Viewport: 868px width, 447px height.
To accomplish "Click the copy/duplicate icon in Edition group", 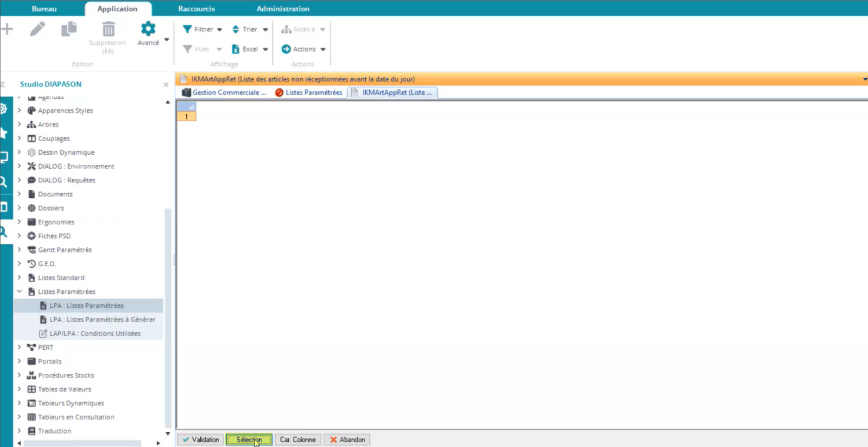I will (x=69, y=29).
